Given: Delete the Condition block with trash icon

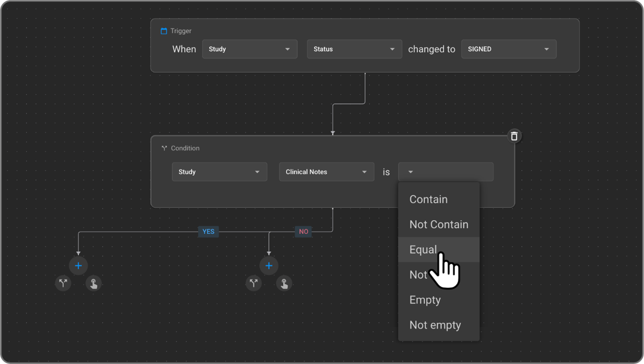Looking at the screenshot, I should click(x=514, y=136).
